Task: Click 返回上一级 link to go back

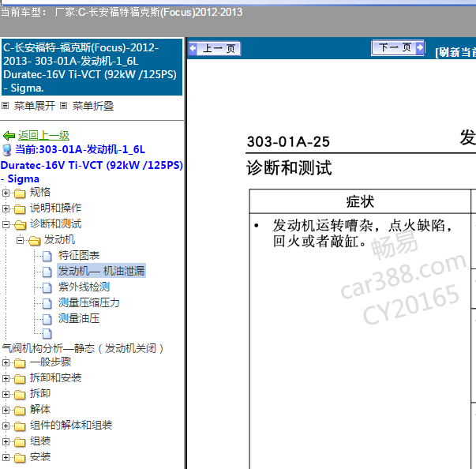Action: 43,135
